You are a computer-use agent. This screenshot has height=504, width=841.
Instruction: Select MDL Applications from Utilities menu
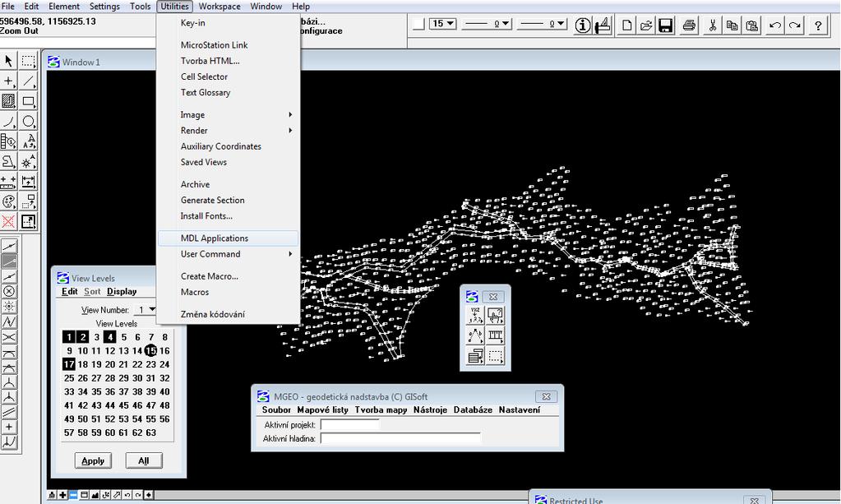click(229, 238)
